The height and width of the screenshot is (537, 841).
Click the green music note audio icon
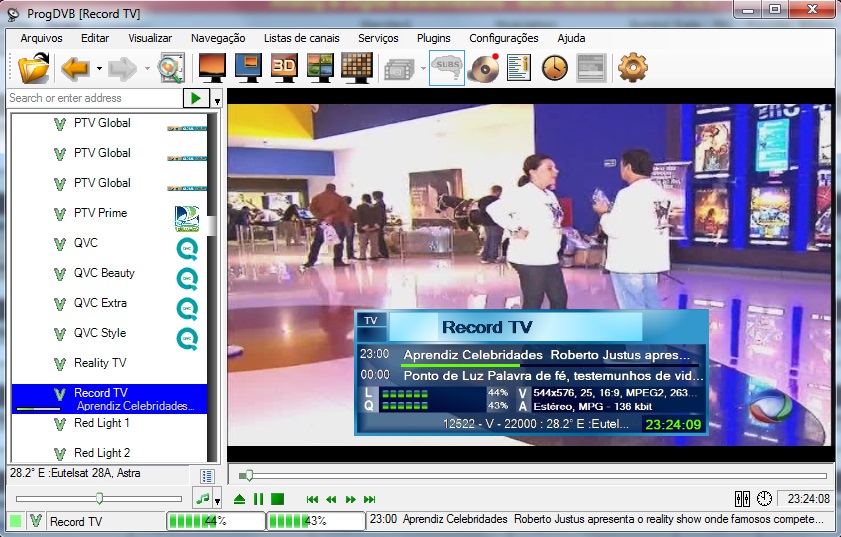tap(203, 499)
